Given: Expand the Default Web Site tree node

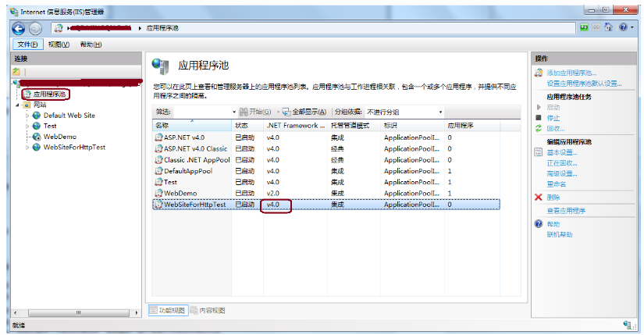Looking at the screenshot, I should (27, 116).
